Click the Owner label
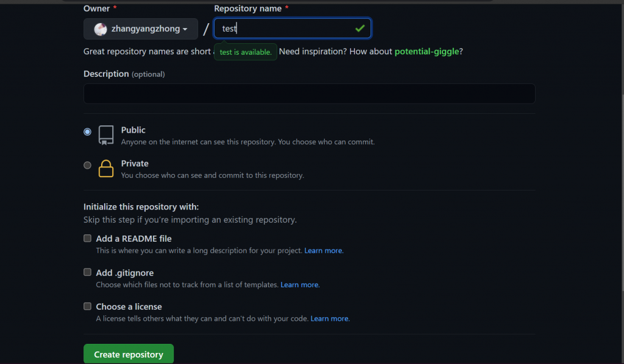 [97, 9]
